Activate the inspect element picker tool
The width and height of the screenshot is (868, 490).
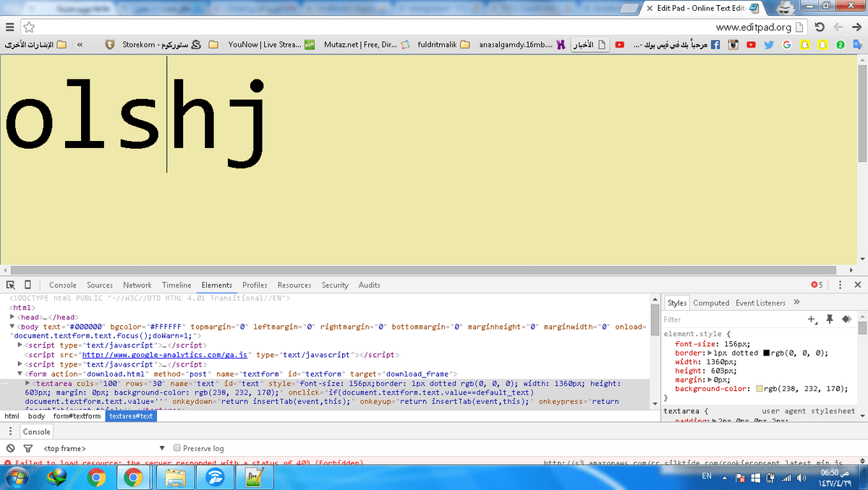[x=11, y=285]
